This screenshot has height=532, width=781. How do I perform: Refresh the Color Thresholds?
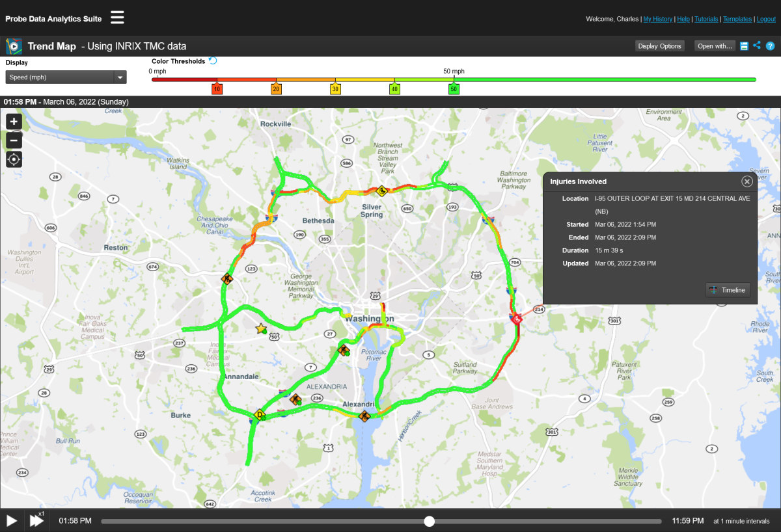pos(212,60)
